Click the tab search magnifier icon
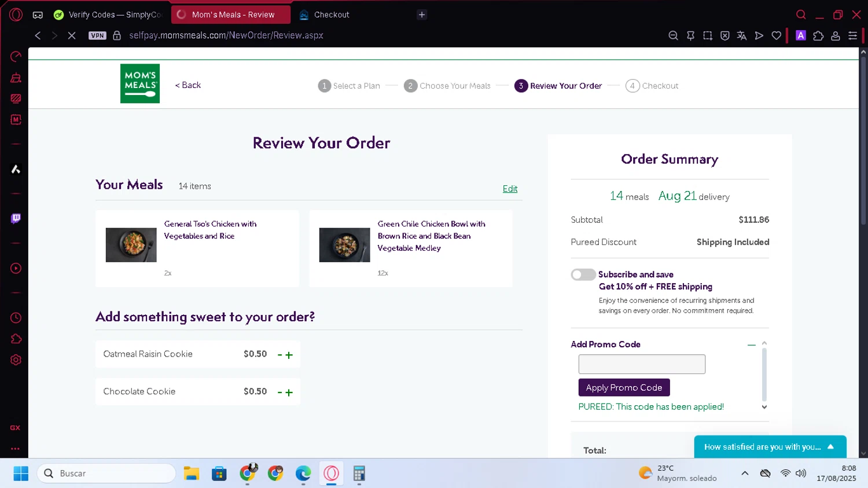This screenshot has width=868, height=488. point(801,14)
